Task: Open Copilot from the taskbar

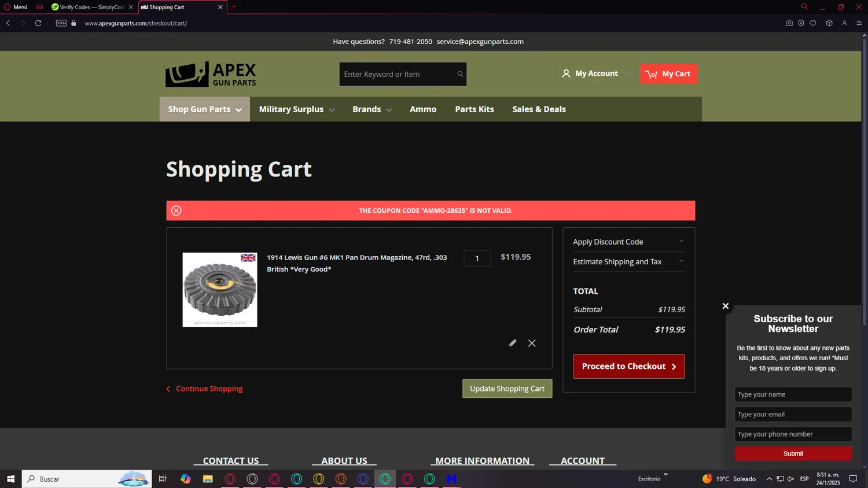Action: 185,479
